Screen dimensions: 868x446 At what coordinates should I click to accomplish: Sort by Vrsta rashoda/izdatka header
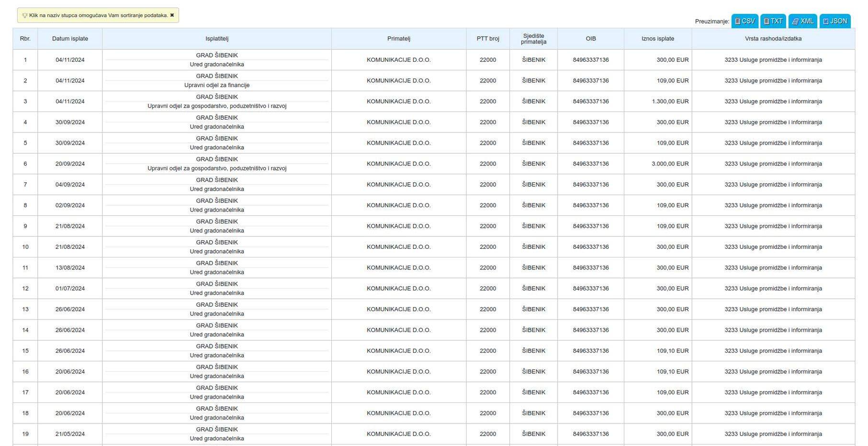click(773, 39)
